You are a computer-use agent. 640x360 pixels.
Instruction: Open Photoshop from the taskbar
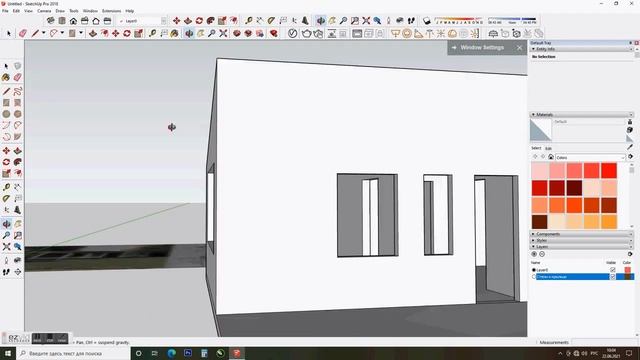click(x=188, y=353)
